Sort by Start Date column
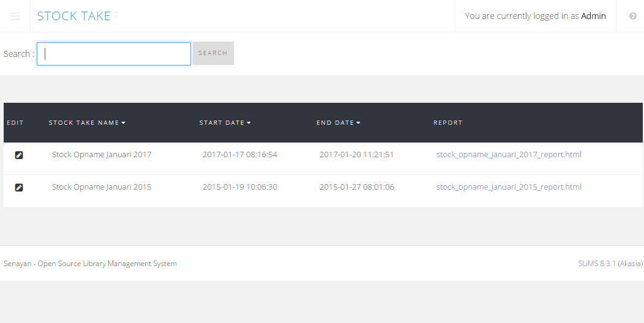The width and height of the screenshot is (644, 323). pyautogui.click(x=225, y=123)
